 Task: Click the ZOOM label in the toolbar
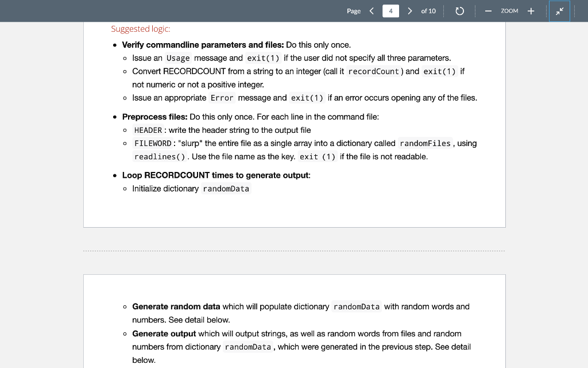pyautogui.click(x=509, y=11)
